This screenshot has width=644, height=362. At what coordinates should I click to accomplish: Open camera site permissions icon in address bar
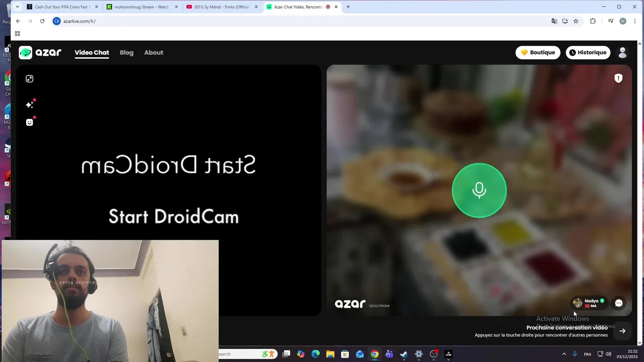point(57,21)
